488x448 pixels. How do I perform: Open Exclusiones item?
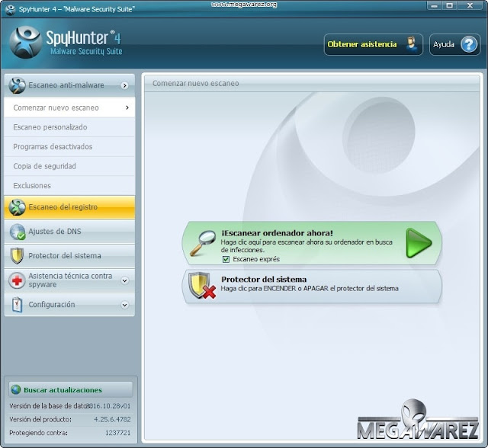[x=69, y=186]
